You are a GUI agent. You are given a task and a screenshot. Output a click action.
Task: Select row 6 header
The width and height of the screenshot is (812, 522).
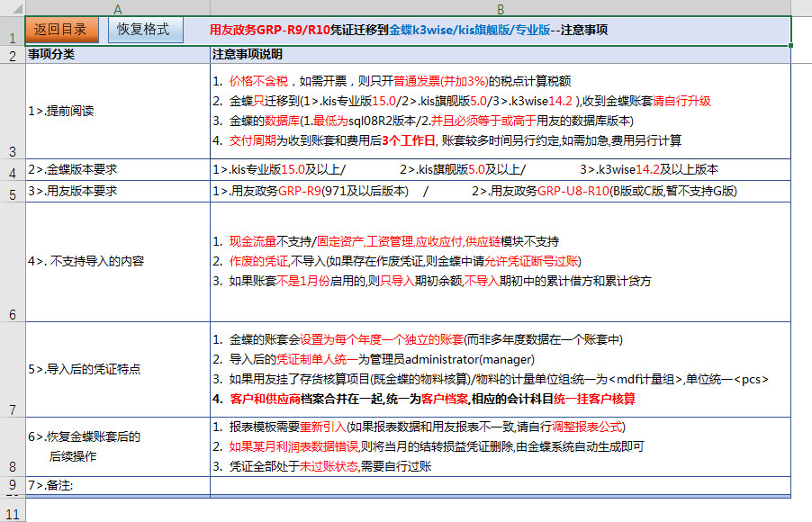point(12,262)
